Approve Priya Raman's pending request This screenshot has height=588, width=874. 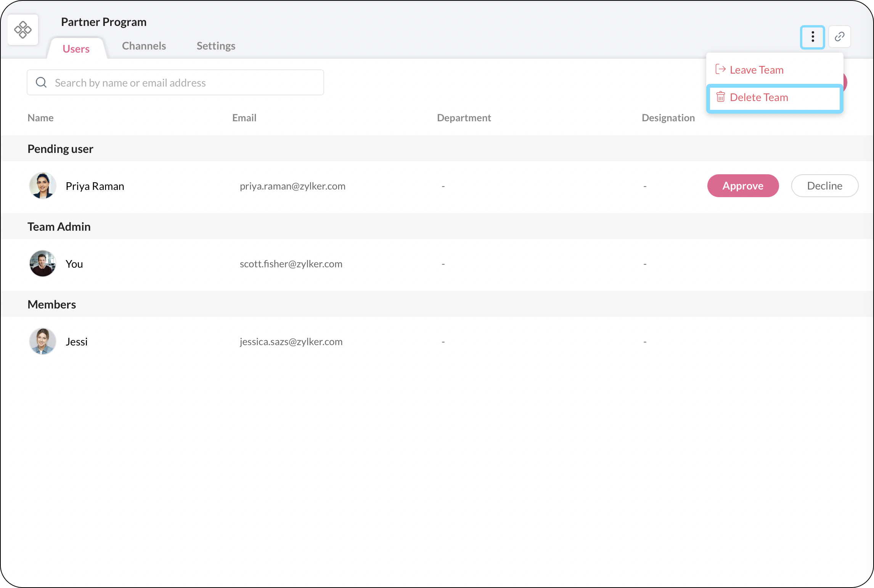click(x=743, y=186)
